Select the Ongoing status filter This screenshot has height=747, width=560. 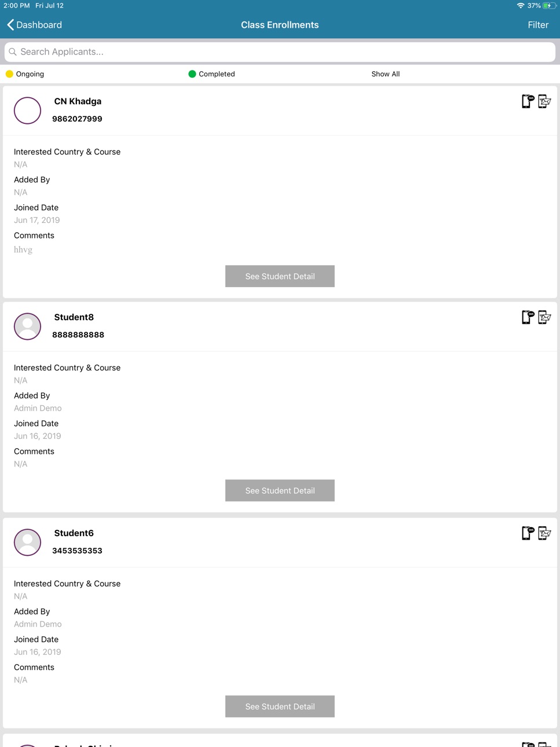tap(25, 74)
